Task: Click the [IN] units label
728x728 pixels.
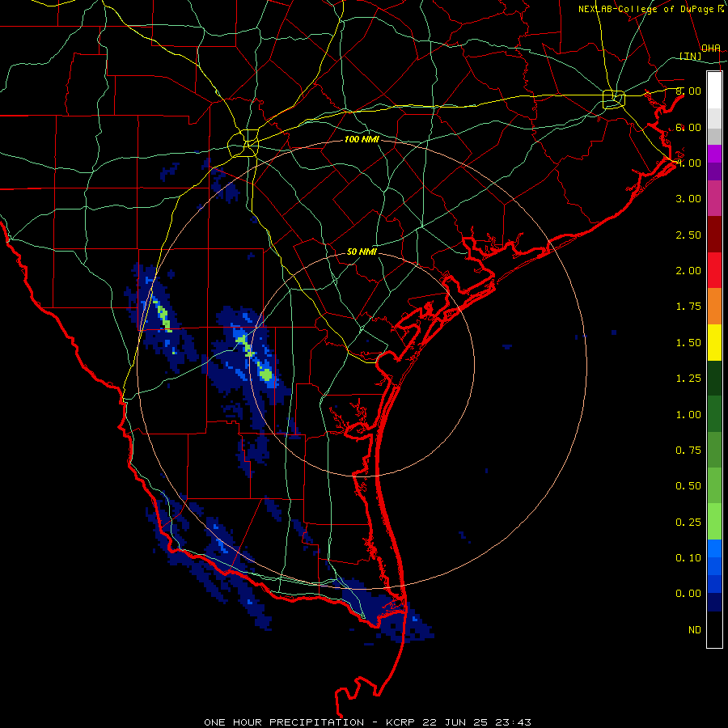Action: tap(691, 56)
